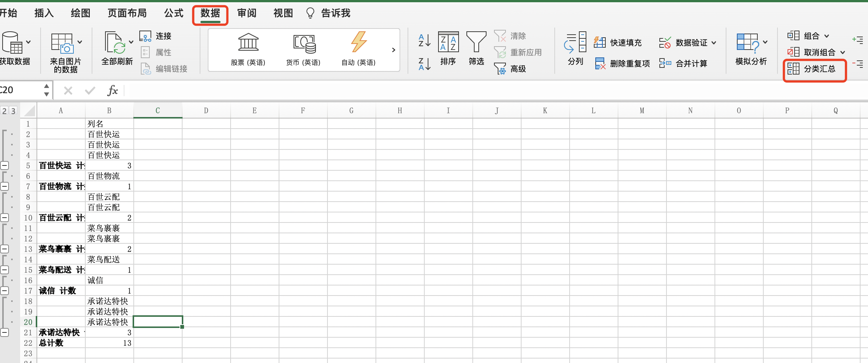This screenshot has width=868, height=363.
Task: Expand 获取数据 dropdown arrow
Action: [28, 42]
